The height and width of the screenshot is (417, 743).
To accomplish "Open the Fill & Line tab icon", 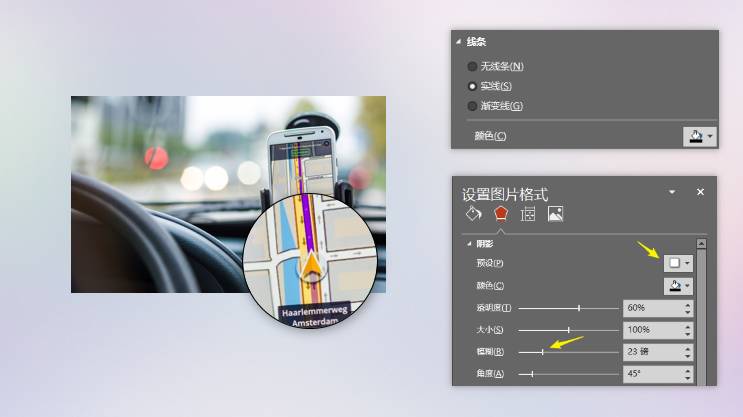I will tap(473, 214).
